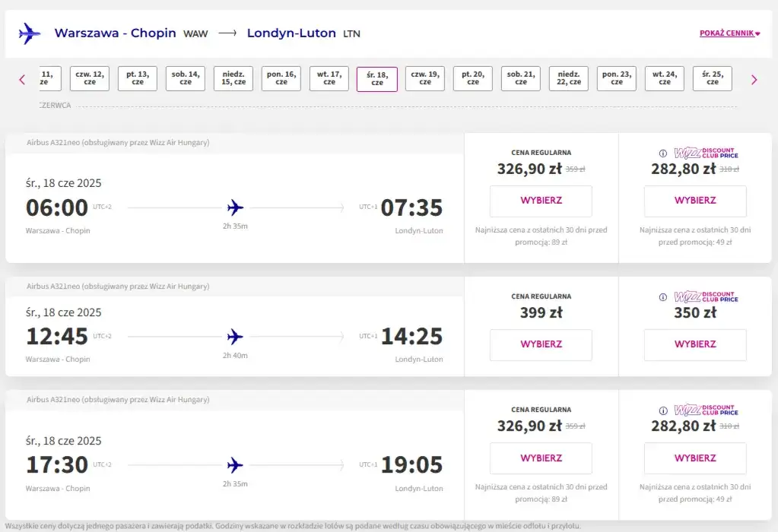Click WYBIERZ under the 350 zł price
This screenshot has height=532, width=778.
pos(695,345)
